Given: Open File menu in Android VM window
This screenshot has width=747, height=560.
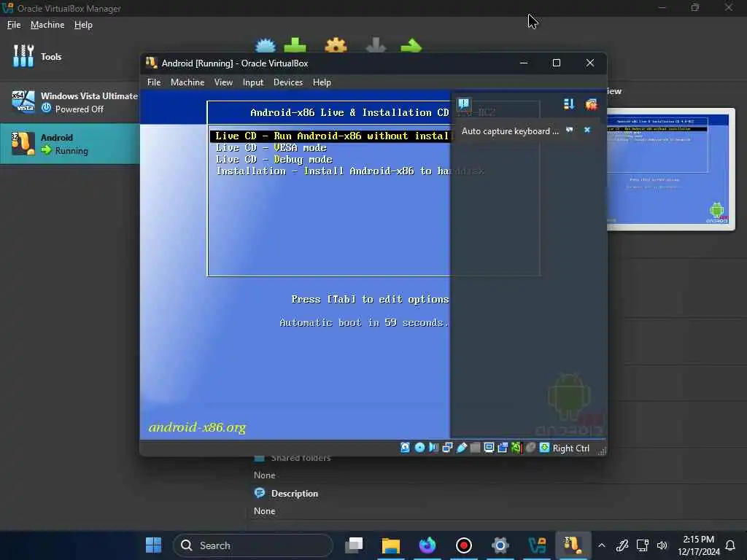Looking at the screenshot, I should [154, 82].
